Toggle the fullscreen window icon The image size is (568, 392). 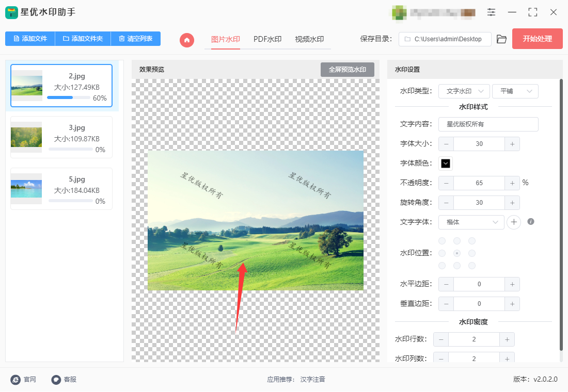click(x=532, y=12)
